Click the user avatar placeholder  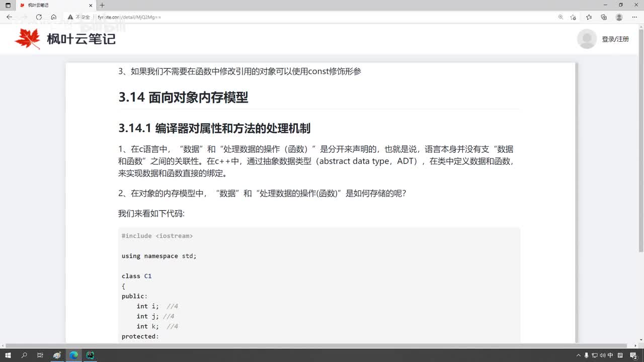[587, 39]
